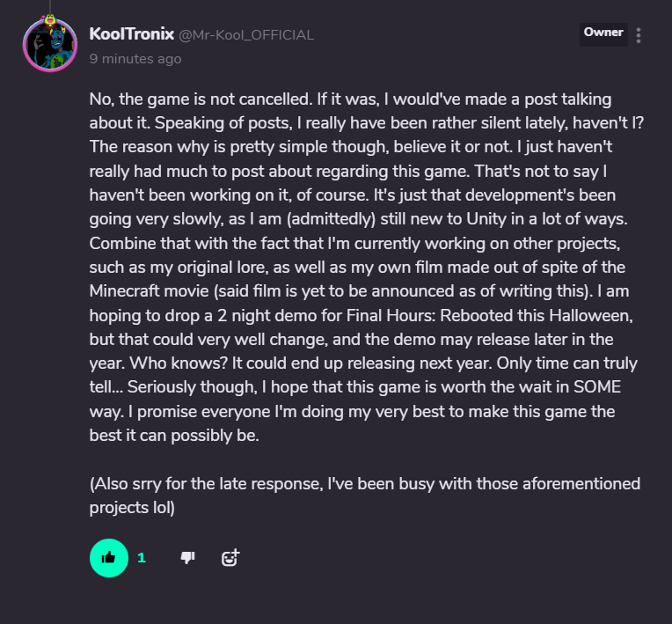Click the @Mr-Kool_OFFICIAL handle

[246, 35]
